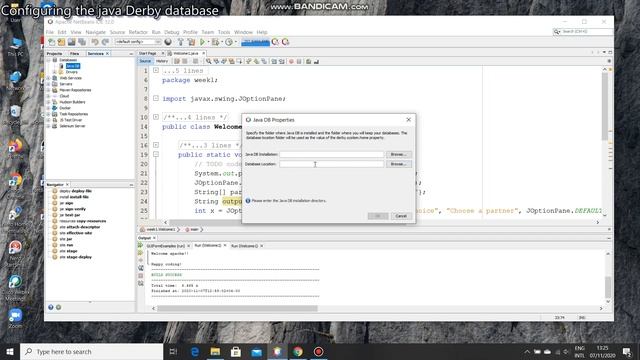The image size is (640, 360).
Task: Click the globe browser icon in toolbar
Action: (168, 42)
